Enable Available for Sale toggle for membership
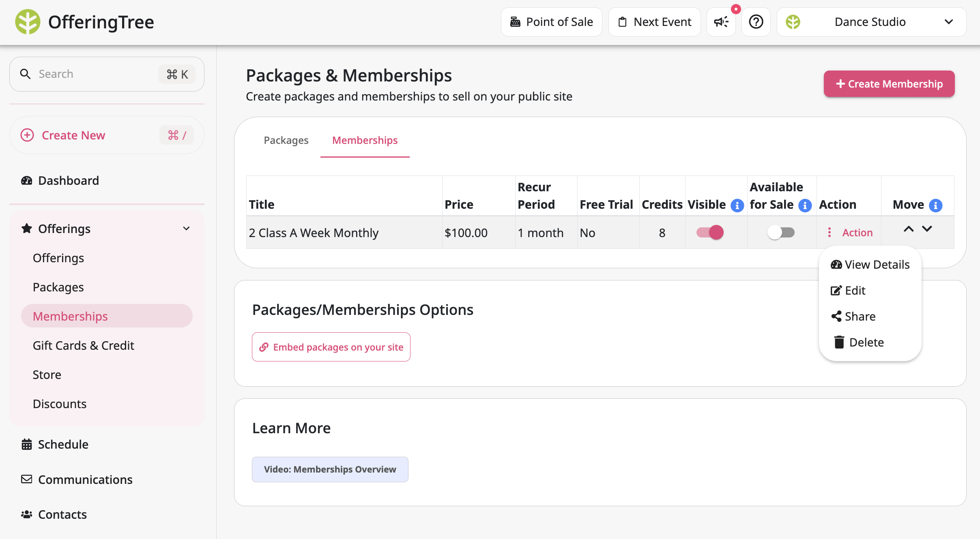This screenshot has width=980, height=539. coord(781,232)
